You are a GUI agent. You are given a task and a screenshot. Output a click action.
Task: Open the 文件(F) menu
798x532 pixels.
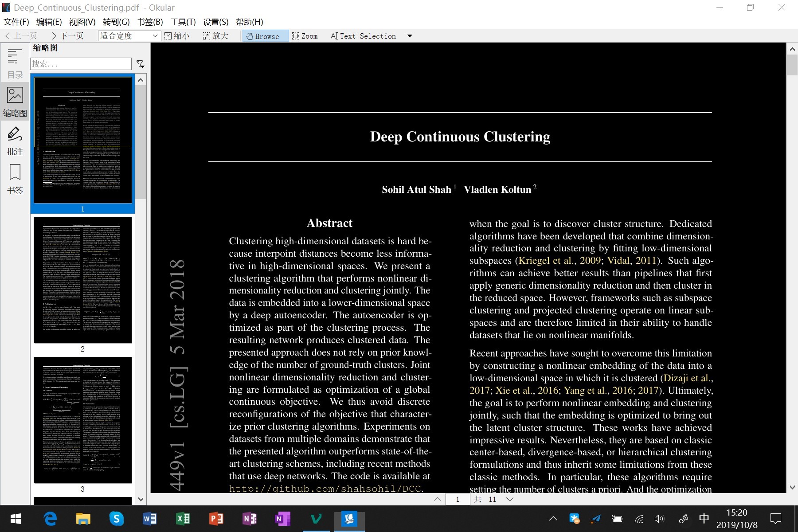[x=16, y=22]
